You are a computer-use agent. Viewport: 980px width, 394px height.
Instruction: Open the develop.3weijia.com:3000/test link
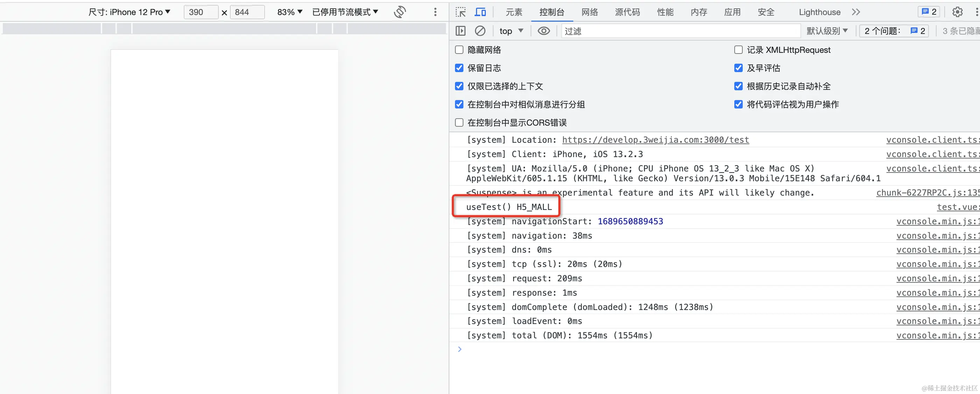(656, 140)
